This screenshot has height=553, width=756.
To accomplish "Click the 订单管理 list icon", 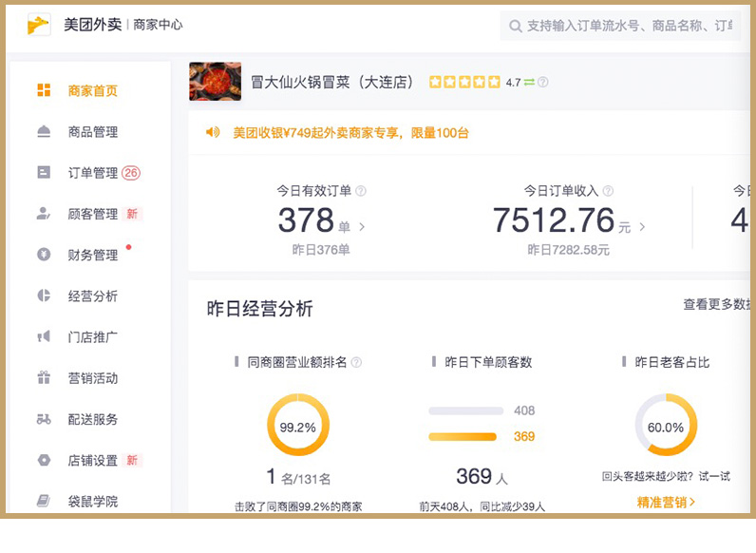I will point(44,172).
